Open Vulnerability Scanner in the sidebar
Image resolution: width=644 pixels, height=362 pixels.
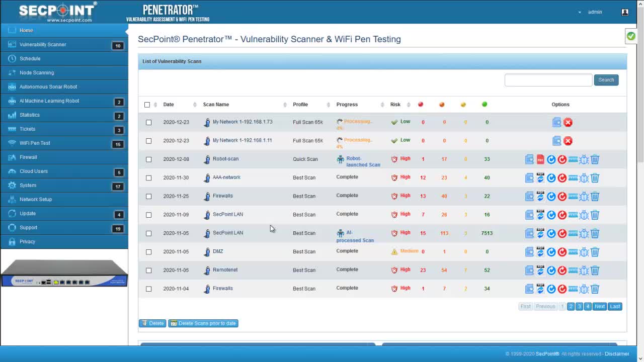(64, 44)
